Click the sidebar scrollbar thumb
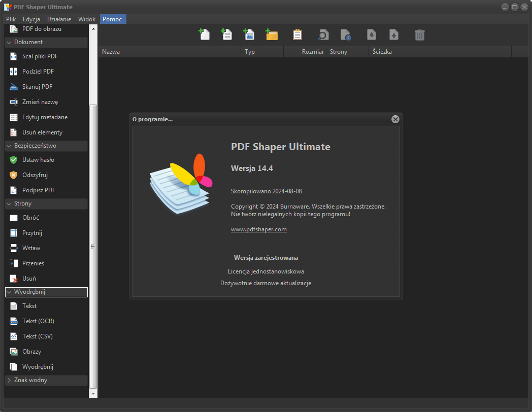Viewport: 532px width, 412px height. pyautogui.click(x=93, y=247)
